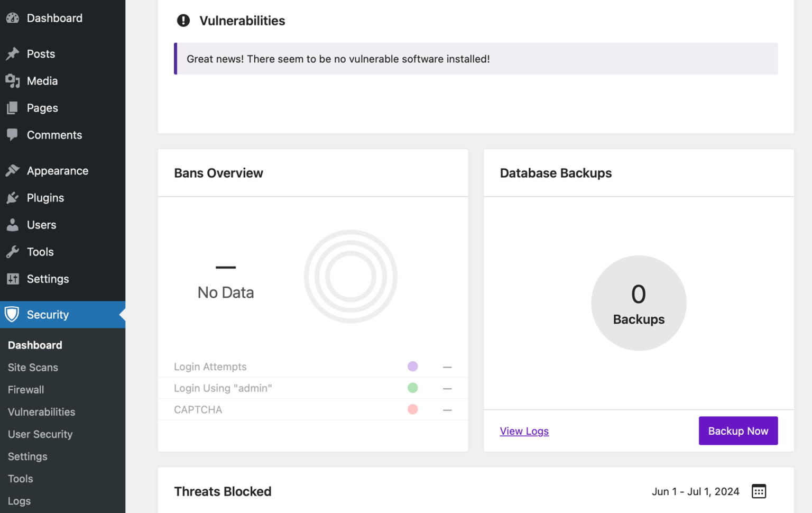
Task: Collapse the Security submenu
Action: pyautogui.click(x=48, y=314)
